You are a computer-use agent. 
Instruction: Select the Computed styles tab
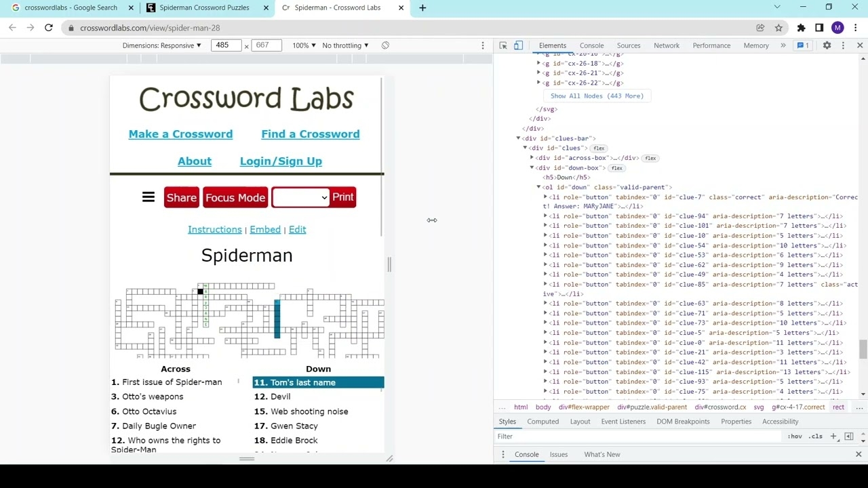[542, 422]
